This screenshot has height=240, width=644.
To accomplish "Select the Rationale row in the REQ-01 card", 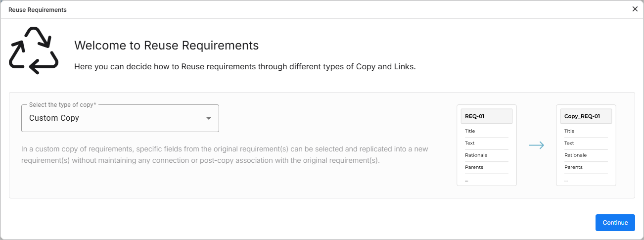I will (x=486, y=155).
